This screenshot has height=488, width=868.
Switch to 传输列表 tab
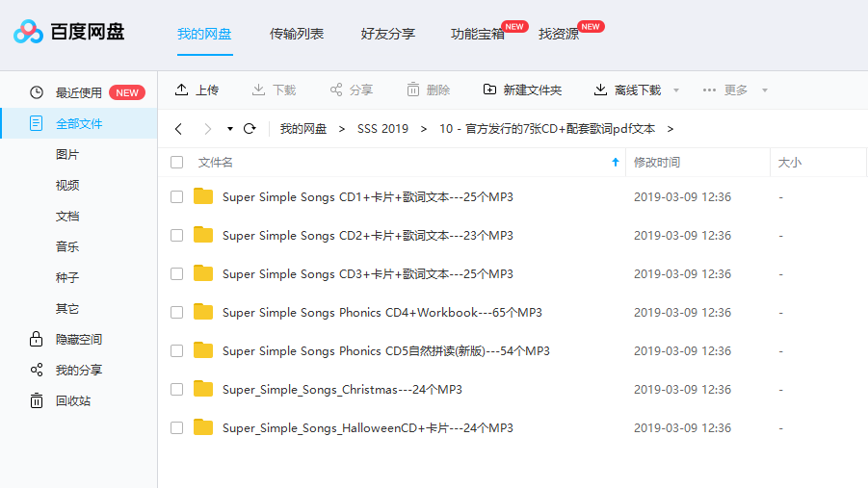pyautogui.click(x=297, y=34)
